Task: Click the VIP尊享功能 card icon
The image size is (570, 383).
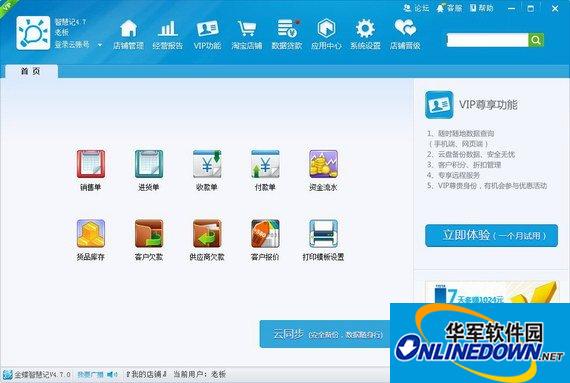Action: [x=439, y=105]
